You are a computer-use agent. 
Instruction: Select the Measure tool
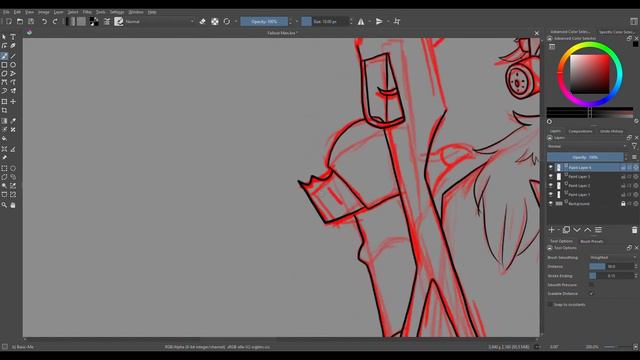pos(13,149)
